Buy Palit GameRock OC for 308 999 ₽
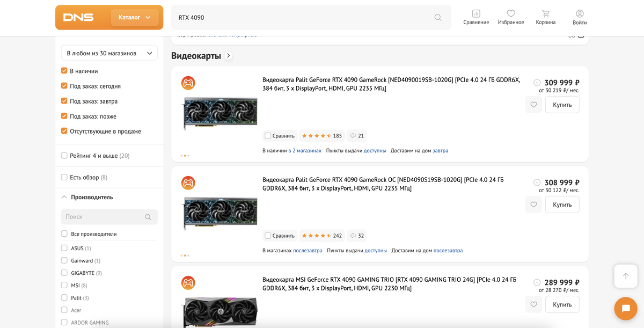The width and height of the screenshot is (644, 328). pyautogui.click(x=562, y=205)
